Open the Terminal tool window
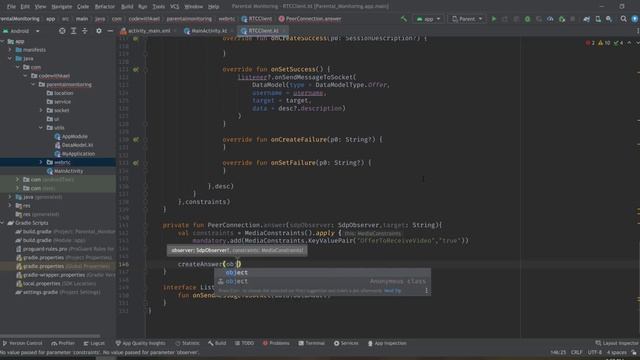This screenshot has width=640, height=360. [x=312, y=343]
